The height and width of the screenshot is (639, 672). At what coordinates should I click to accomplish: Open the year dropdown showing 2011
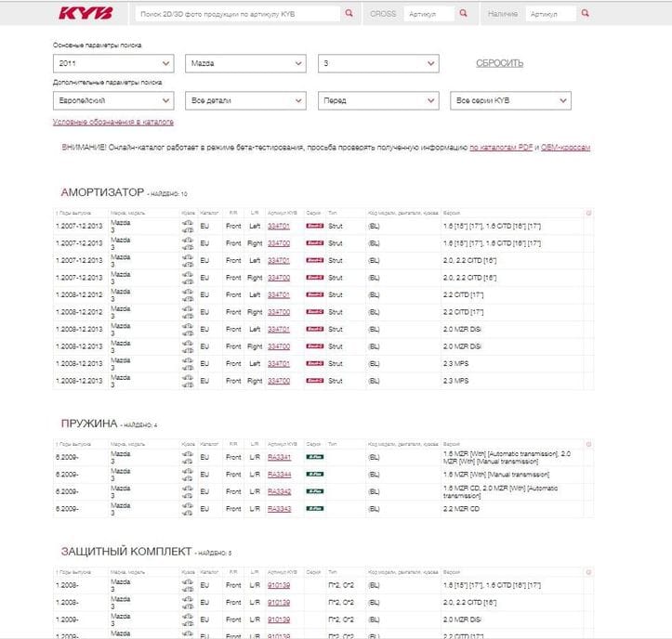[x=113, y=63]
